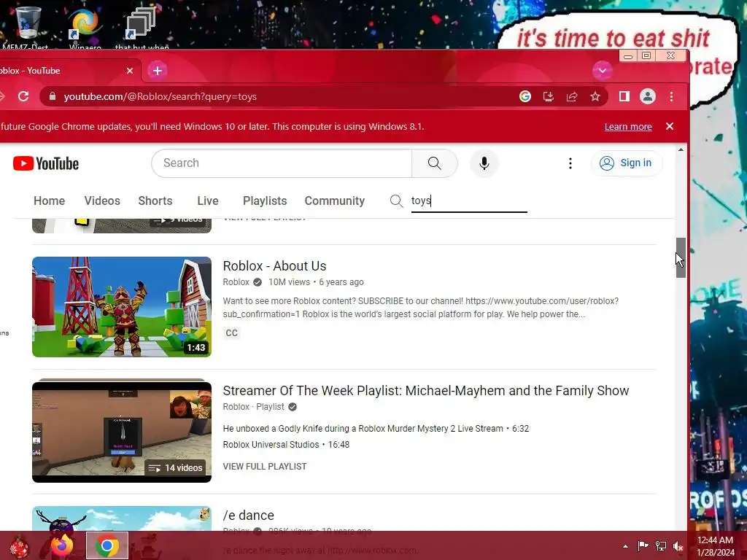Open Chrome profile avatar
Viewport: 747px width, 560px height.
648,97
